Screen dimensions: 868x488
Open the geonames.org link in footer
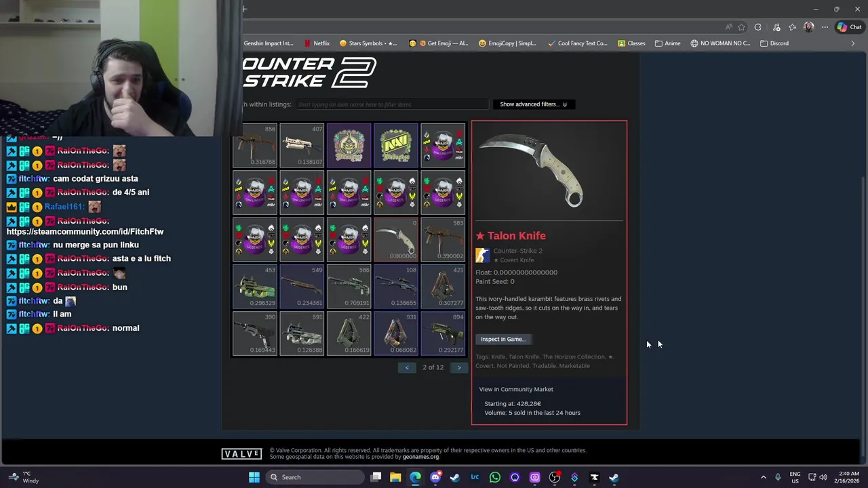coord(420,457)
